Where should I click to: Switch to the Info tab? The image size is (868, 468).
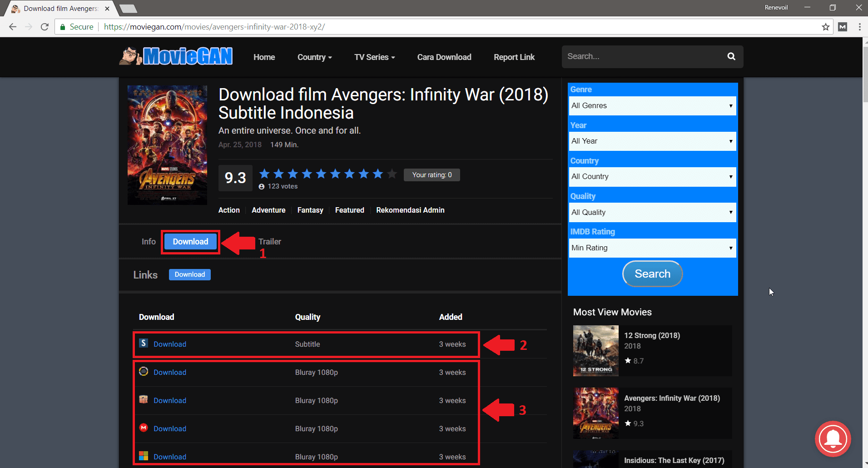point(149,242)
